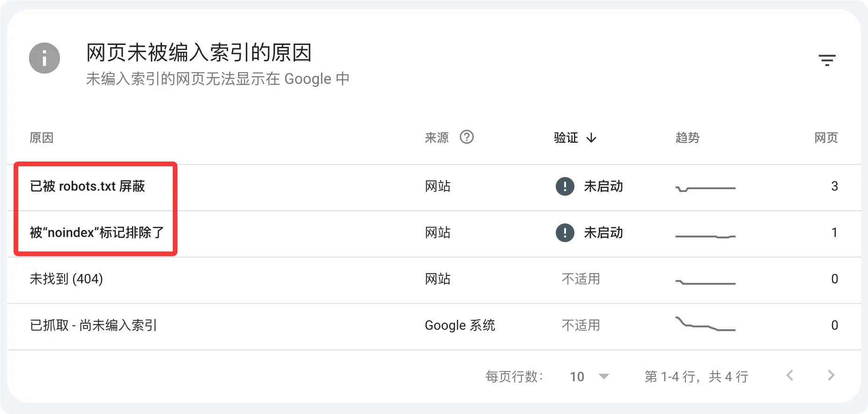868x414 pixels.
Task: Click the 原因 column header
Action: pos(42,138)
